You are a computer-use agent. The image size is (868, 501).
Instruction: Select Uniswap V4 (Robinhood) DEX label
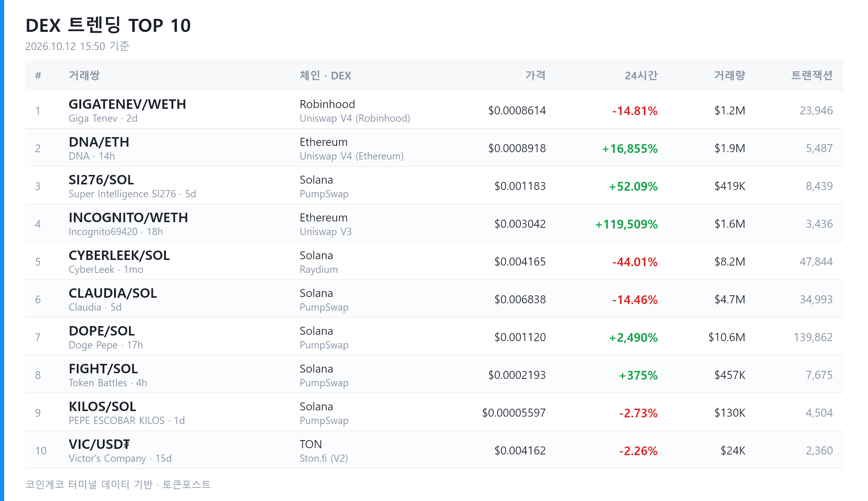(x=355, y=118)
